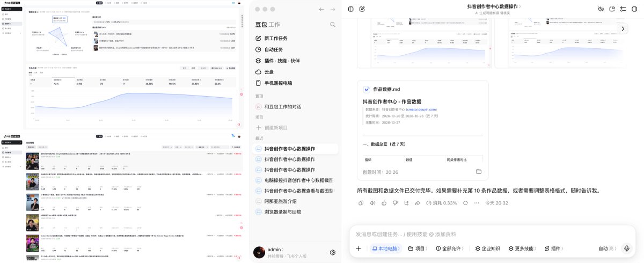Go forward with the right arrow
The height and width of the screenshot is (263, 644).
[333, 10]
